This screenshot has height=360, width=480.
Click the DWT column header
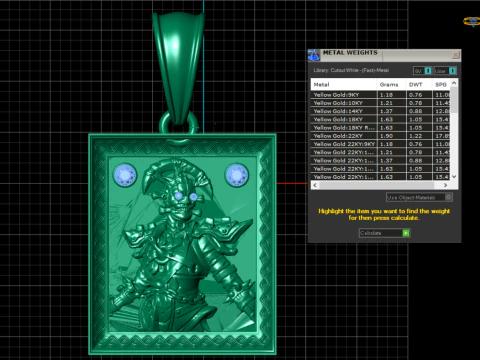(x=418, y=85)
